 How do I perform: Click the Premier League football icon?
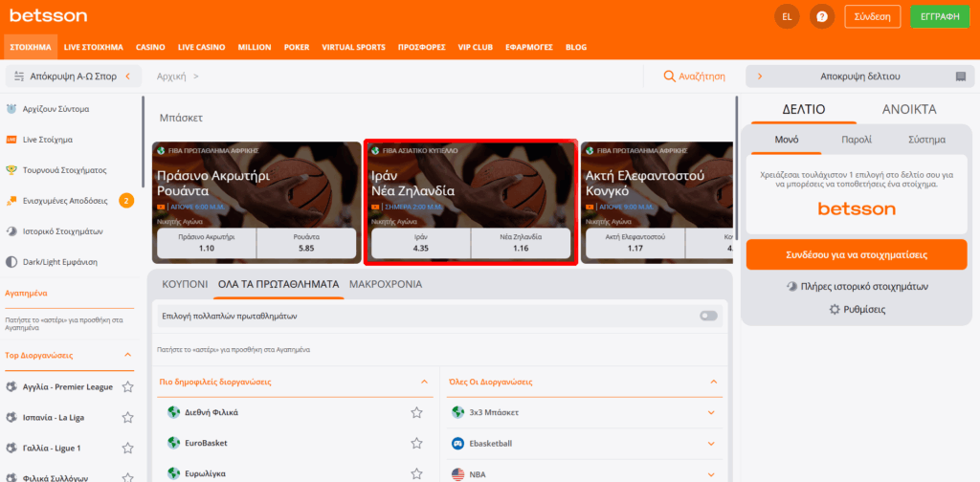11,387
